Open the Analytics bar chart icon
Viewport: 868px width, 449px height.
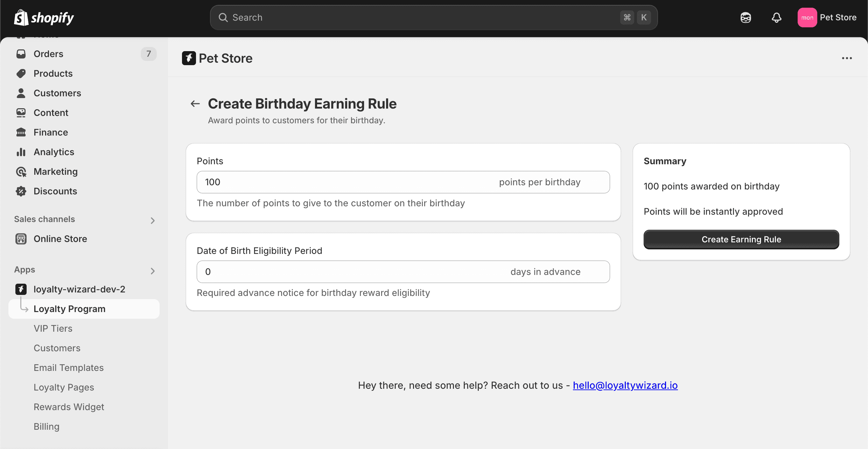click(21, 152)
